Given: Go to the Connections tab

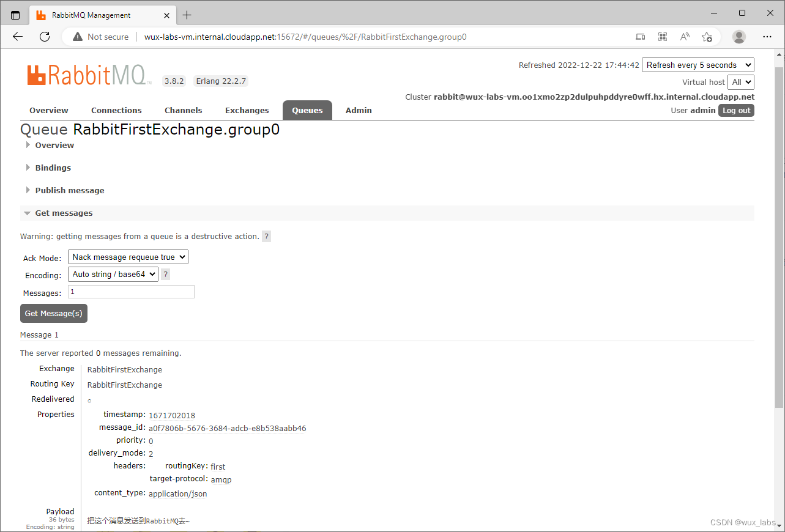Looking at the screenshot, I should (116, 110).
